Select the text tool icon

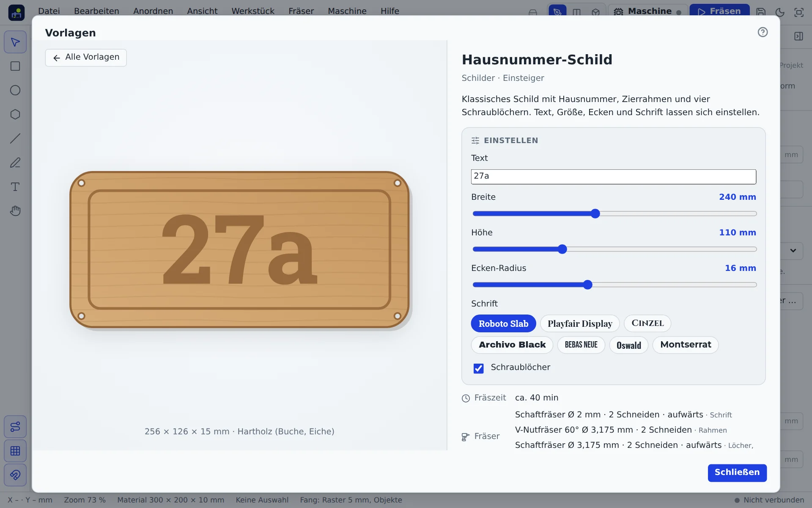tap(15, 187)
